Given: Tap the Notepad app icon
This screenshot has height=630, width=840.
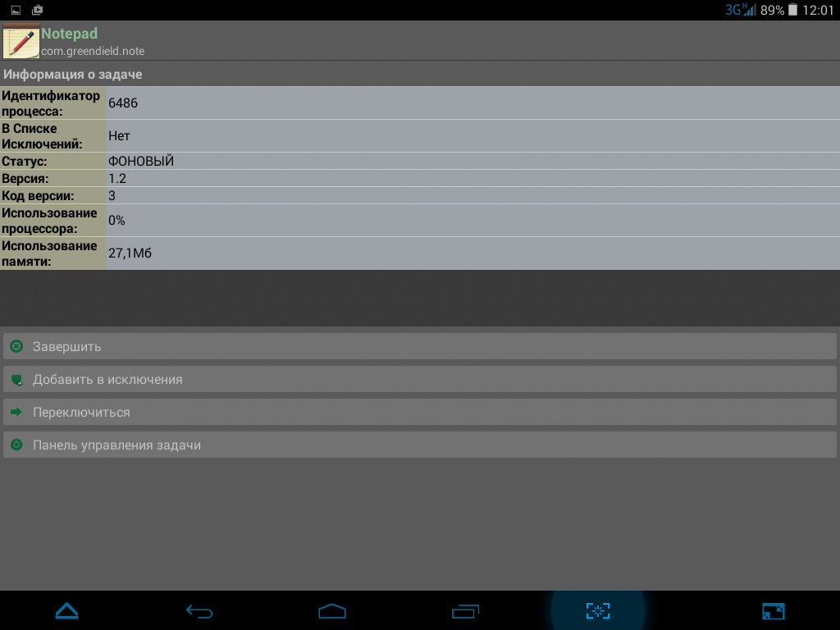Looking at the screenshot, I should click(x=21, y=41).
